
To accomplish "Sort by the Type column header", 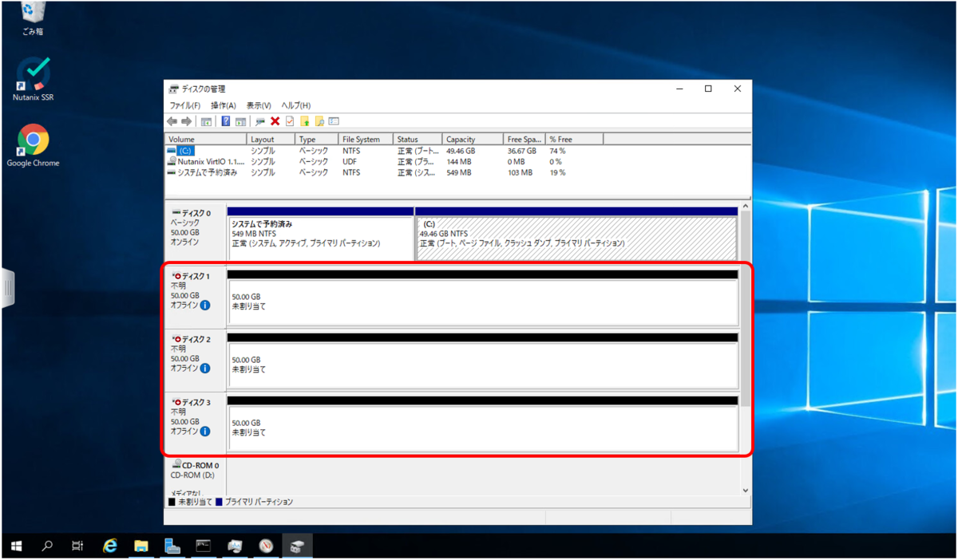I will click(317, 139).
